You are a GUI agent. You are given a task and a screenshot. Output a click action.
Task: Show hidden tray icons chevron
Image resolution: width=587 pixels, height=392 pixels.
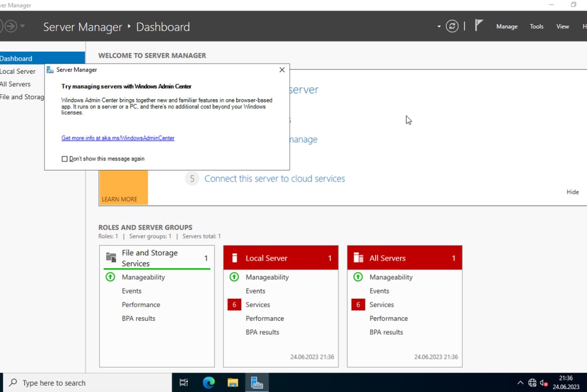pyautogui.click(x=520, y=383)
